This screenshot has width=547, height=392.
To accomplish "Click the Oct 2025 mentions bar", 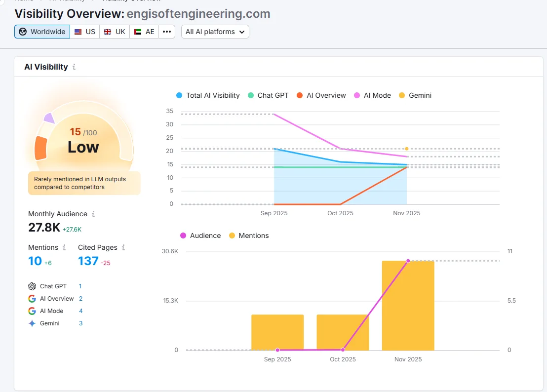I will (343, 332).
